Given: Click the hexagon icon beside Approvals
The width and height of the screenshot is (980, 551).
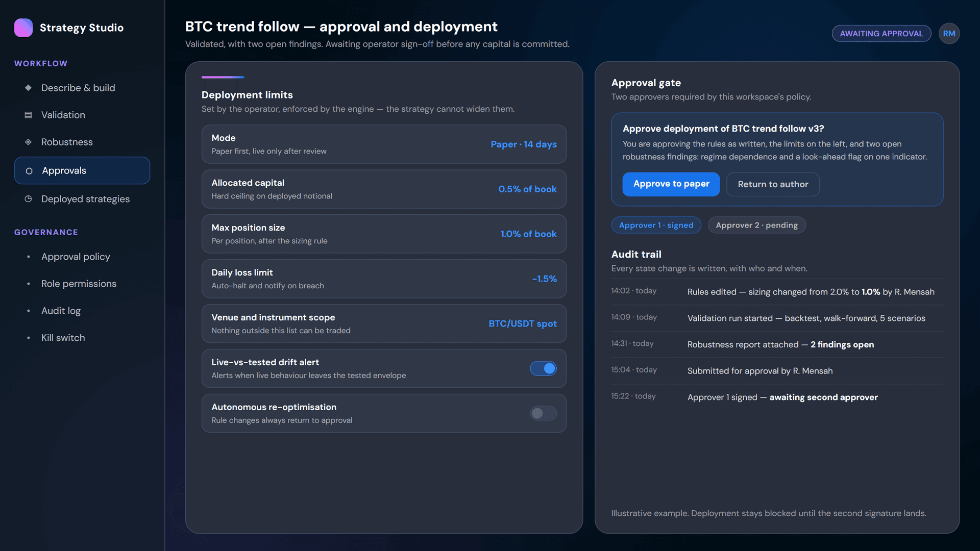Looking at the screenshot, I should (x=29, y=171).
